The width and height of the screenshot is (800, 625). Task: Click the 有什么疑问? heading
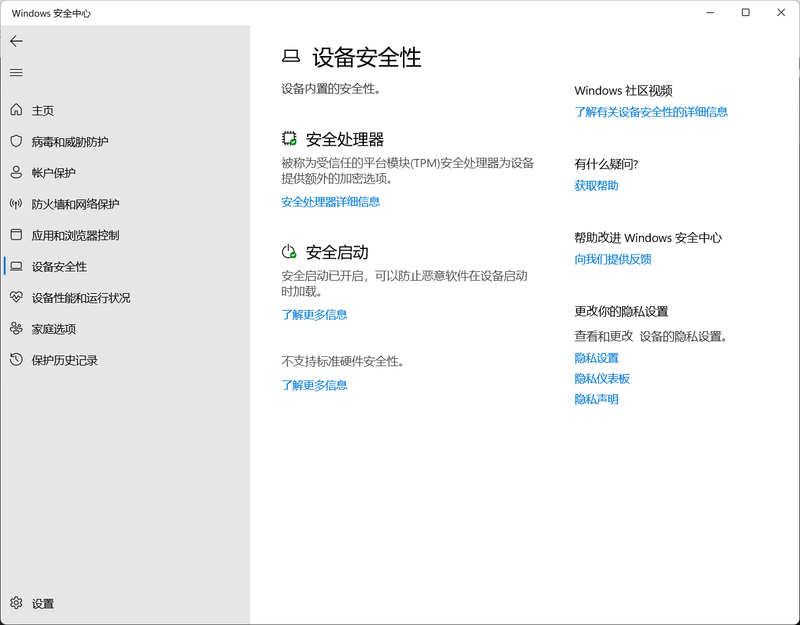click(606, 164)
